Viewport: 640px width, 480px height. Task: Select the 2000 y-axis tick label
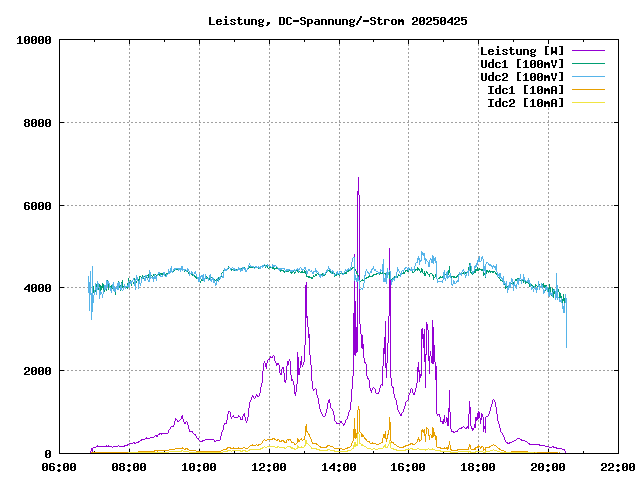point(36,371)
